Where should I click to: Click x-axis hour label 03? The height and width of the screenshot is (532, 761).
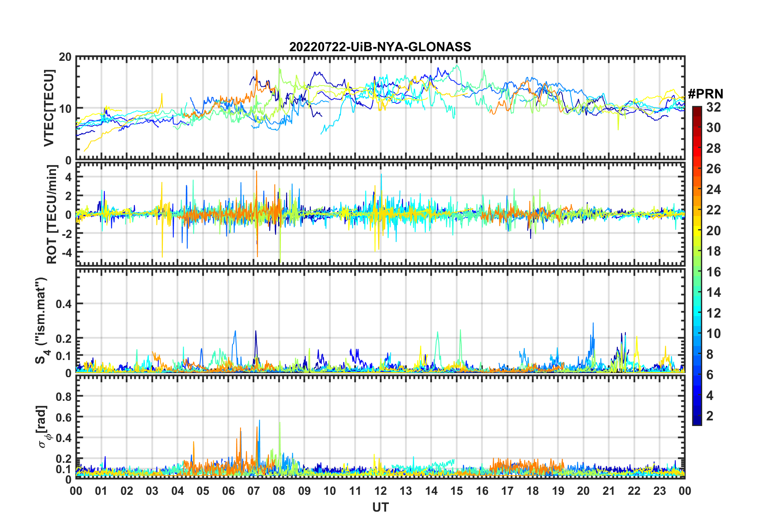pos(152,491)
